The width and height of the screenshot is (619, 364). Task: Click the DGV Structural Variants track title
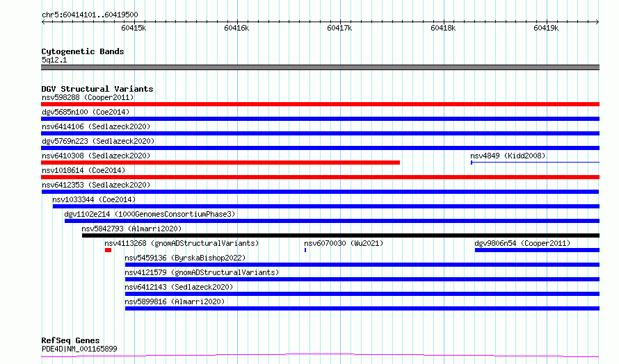(97, 89)
